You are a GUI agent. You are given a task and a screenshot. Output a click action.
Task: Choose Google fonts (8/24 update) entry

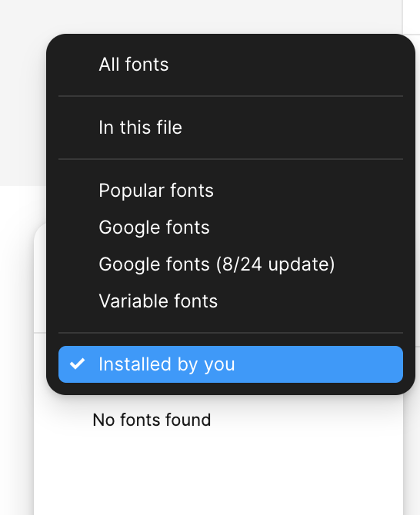(230, 264)
